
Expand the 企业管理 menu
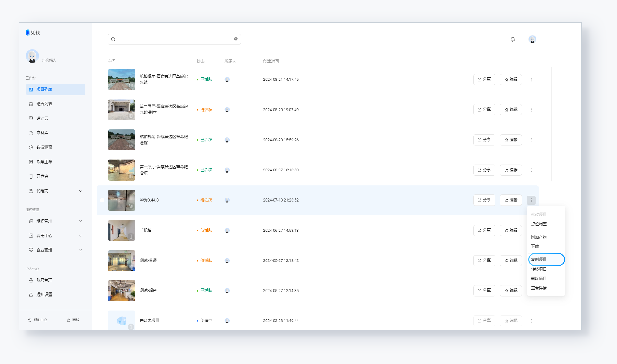point(56,250)
